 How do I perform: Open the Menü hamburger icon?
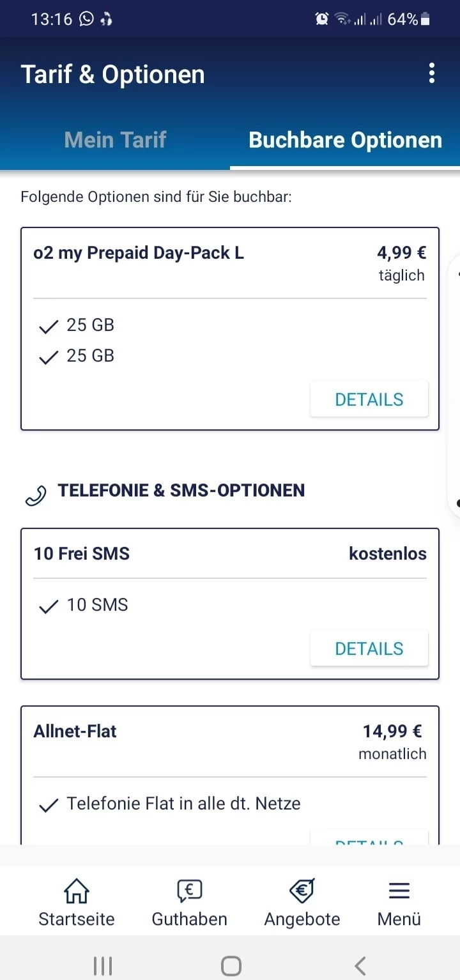point(399,891)
